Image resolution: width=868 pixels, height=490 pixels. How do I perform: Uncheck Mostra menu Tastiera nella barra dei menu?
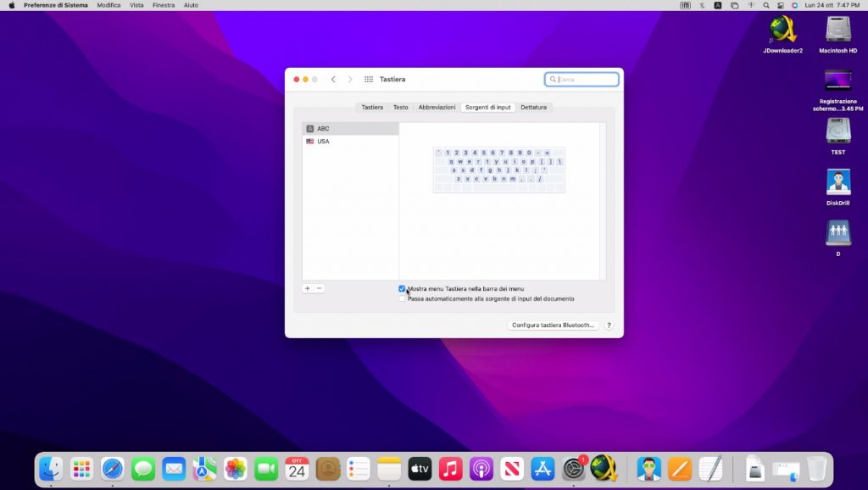click(x=403, y=289)
